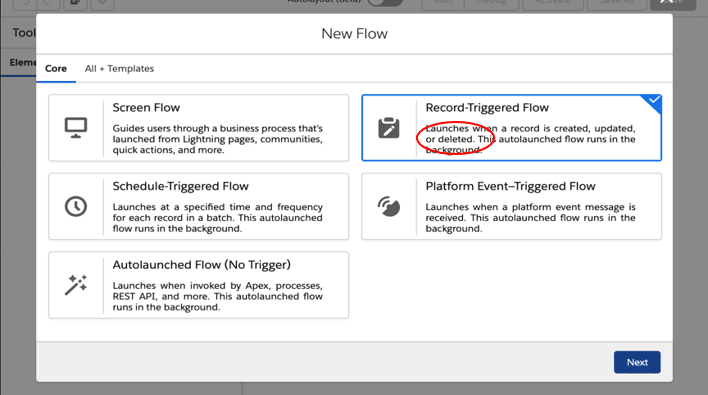
Task: Click the Schedule-Triggered Flow clock icon
Action: coord(76,206)
